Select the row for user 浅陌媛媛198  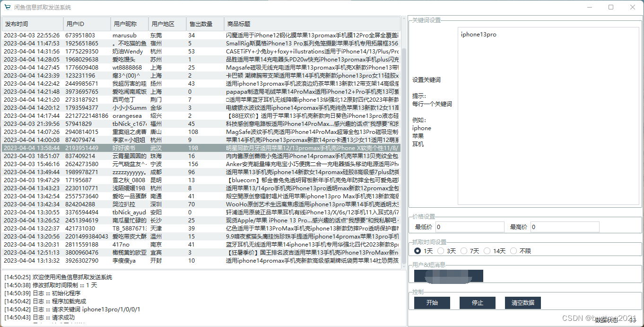coord(201,188)
